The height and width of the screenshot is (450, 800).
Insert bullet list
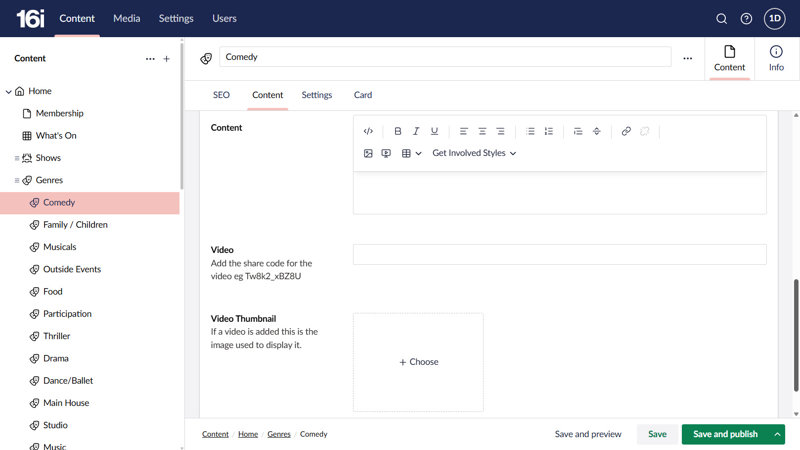[x=530, y=131]
